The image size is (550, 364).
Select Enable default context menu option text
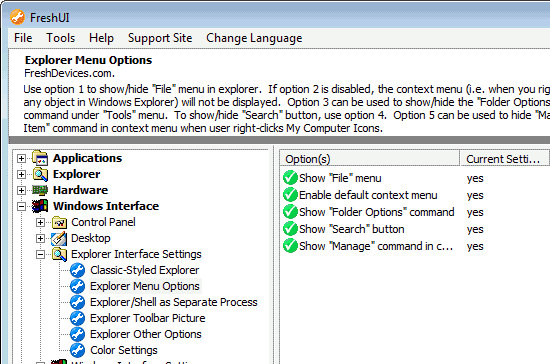click(x=368, y=195)
